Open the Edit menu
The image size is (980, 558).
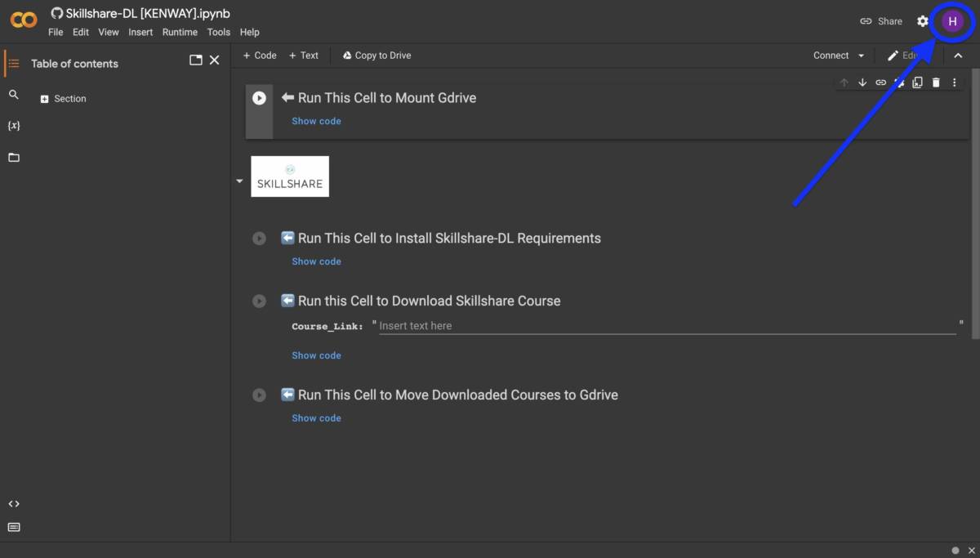81,33
